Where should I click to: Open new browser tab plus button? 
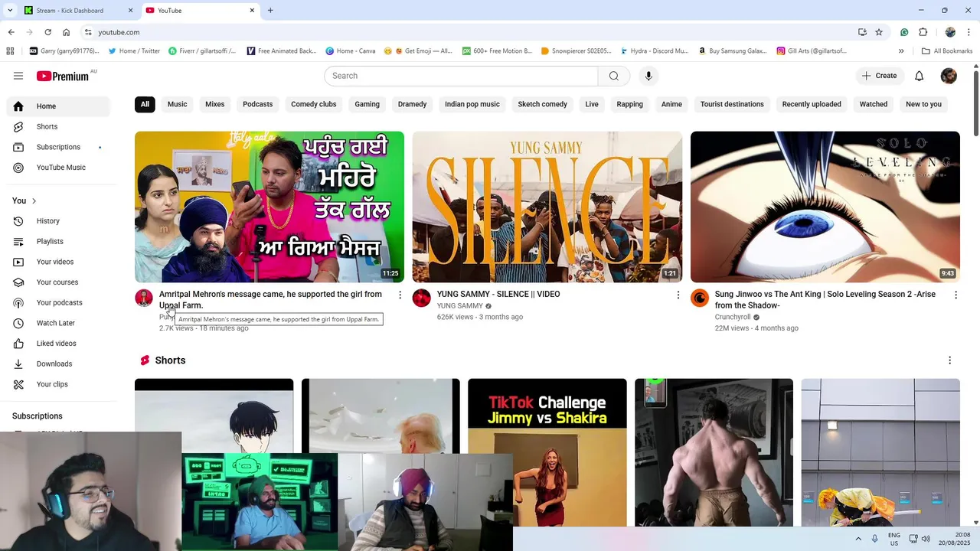[270, 11]
